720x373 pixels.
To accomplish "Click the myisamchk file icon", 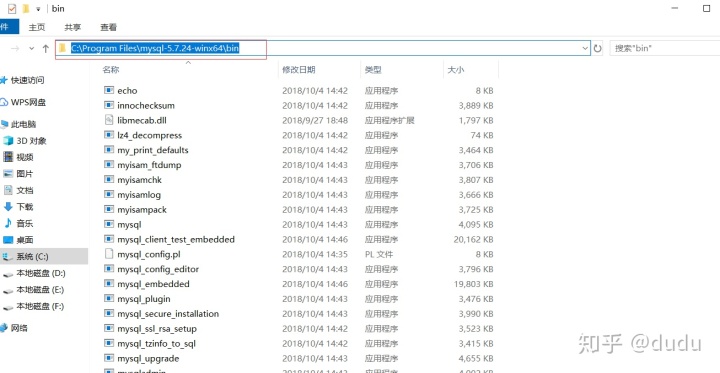I will [x=109, y=180].
